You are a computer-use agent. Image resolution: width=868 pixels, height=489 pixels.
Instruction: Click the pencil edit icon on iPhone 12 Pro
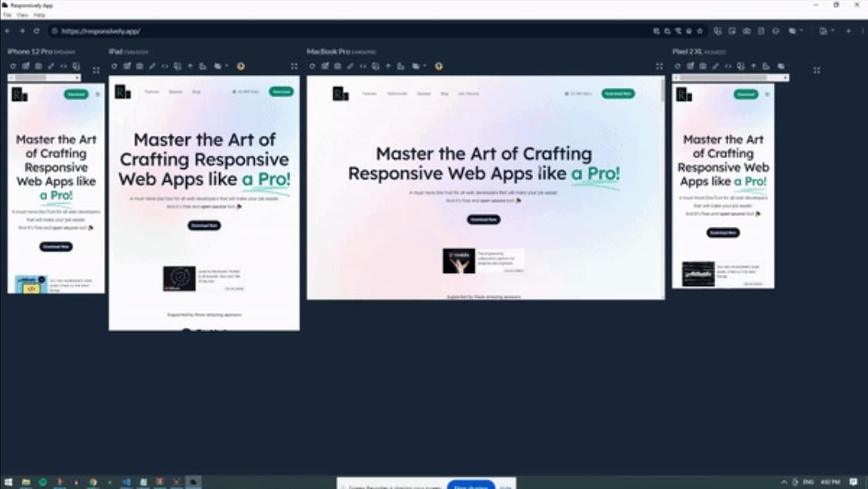pos(51,66)
